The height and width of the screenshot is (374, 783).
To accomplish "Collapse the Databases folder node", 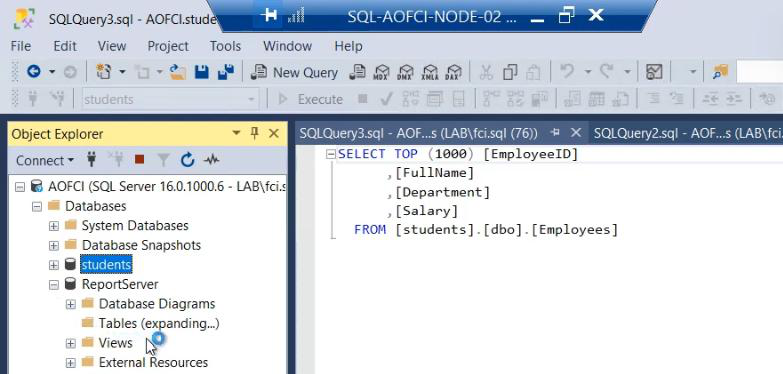I will (37, 206).
